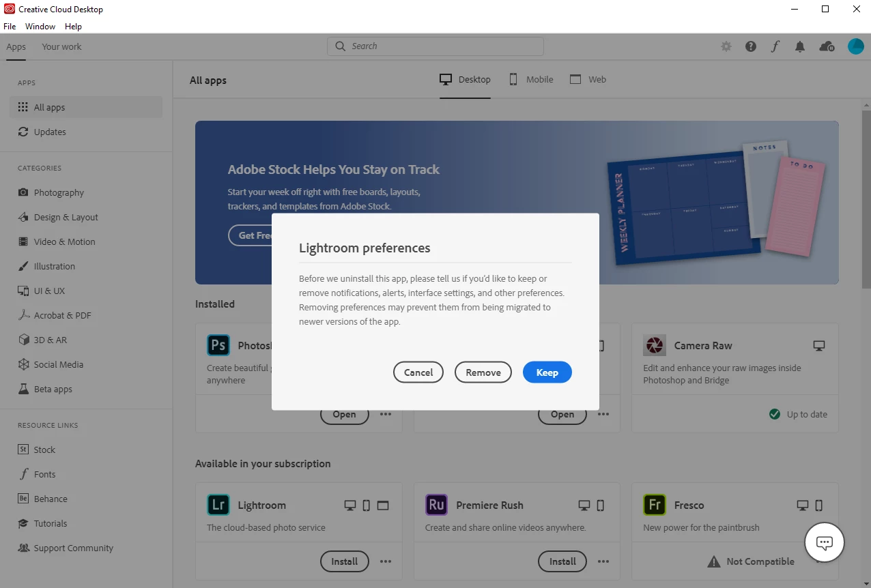Click Lightroom's mobile platform icon
Screen dimensions: 871x588
367,505
